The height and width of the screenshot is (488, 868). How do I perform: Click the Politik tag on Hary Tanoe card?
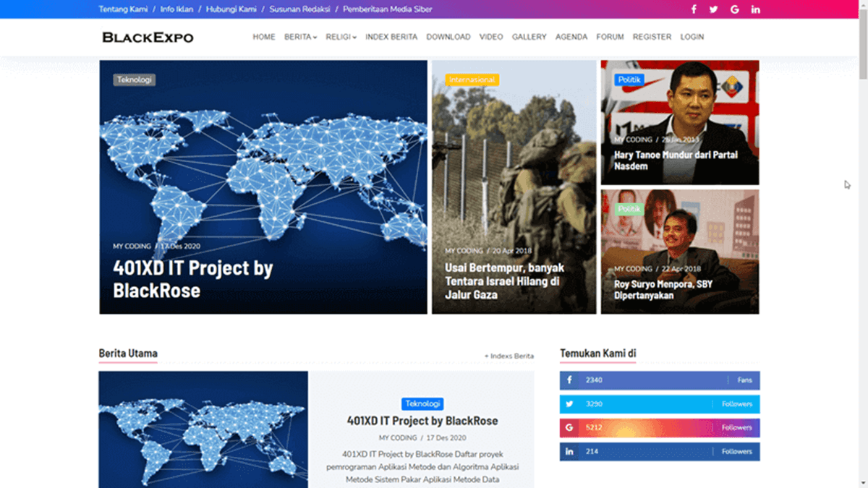(x=629, y=80)
